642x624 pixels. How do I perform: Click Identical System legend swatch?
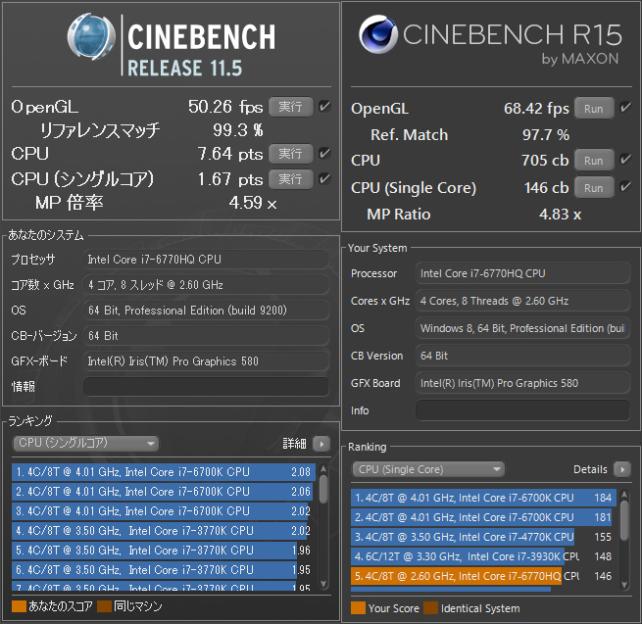431,608
